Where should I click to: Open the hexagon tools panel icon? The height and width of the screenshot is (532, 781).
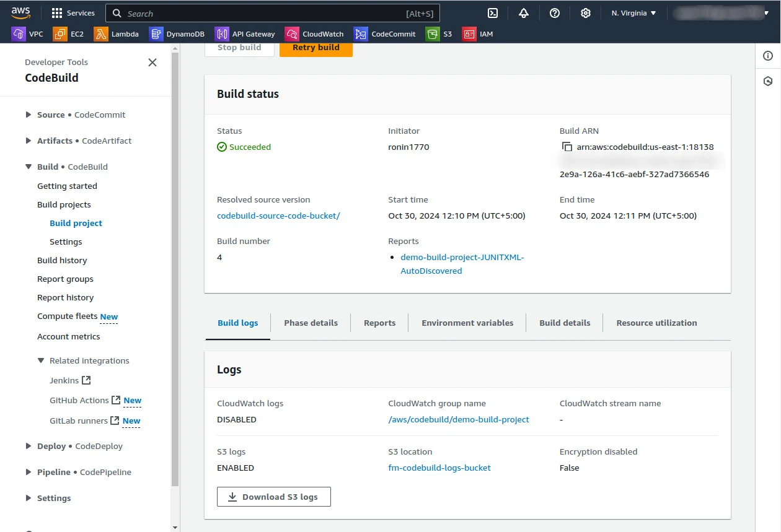pos(768,81)
